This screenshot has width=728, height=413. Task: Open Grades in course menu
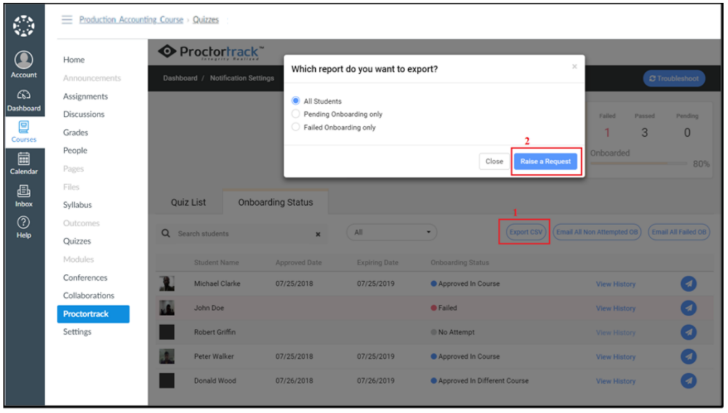[x=75, y=132]
